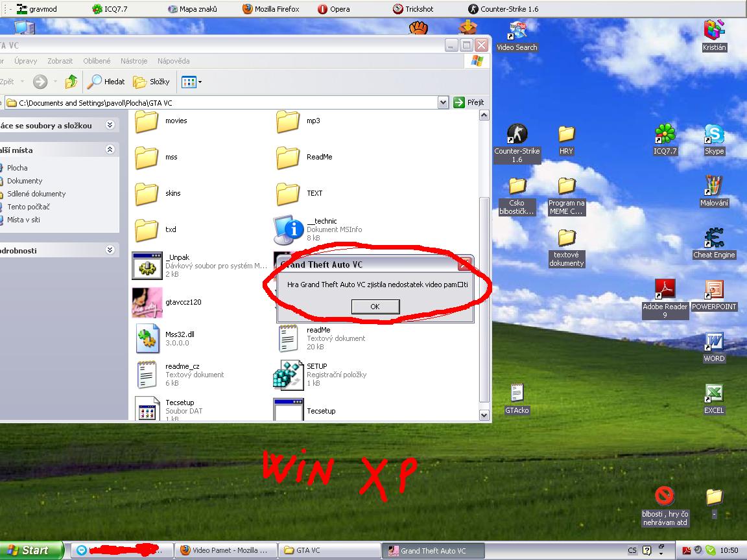The width and height of the screenshot is (747, 560).
Task: Collapse the Další místa panel
Action: (110, 150)
